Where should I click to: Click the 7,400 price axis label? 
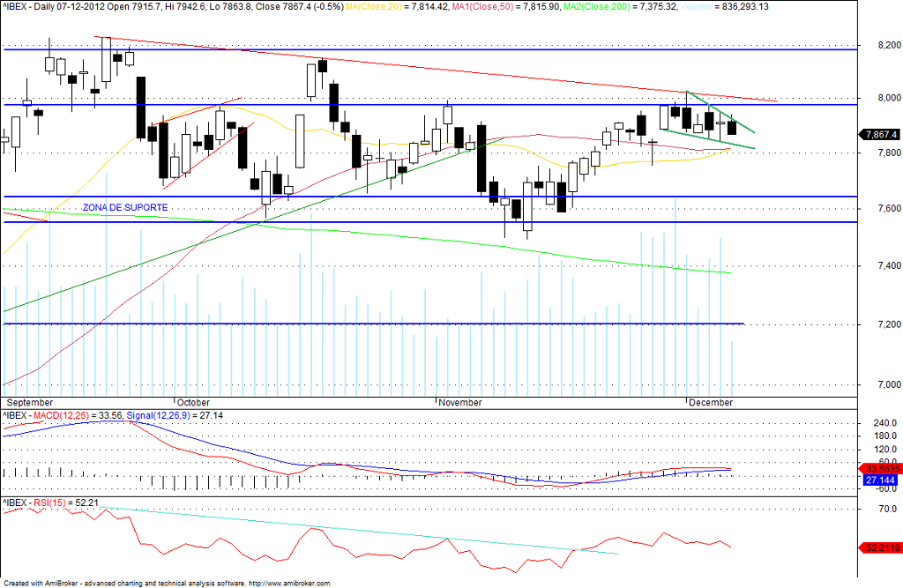[x=890, y=265]
